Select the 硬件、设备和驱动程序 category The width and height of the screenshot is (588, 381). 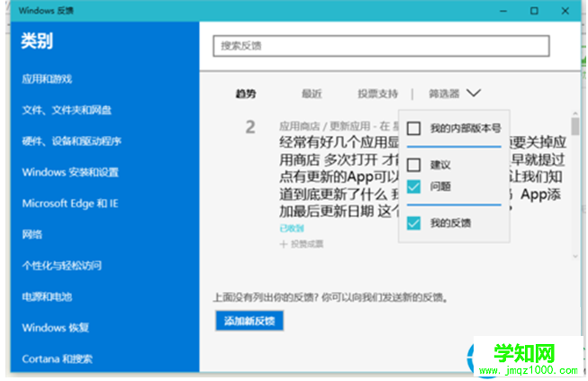pos(72,141)
